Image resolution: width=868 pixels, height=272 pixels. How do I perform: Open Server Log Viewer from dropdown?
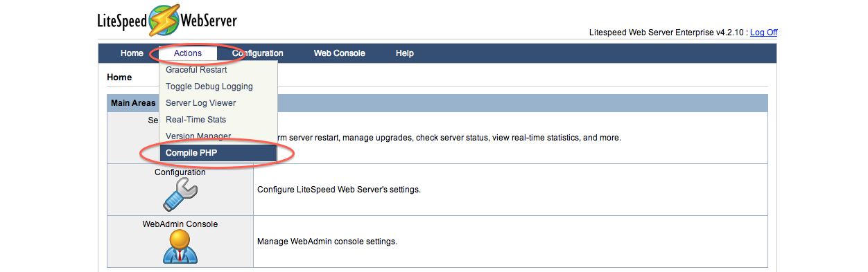click(x=218, y=103)
